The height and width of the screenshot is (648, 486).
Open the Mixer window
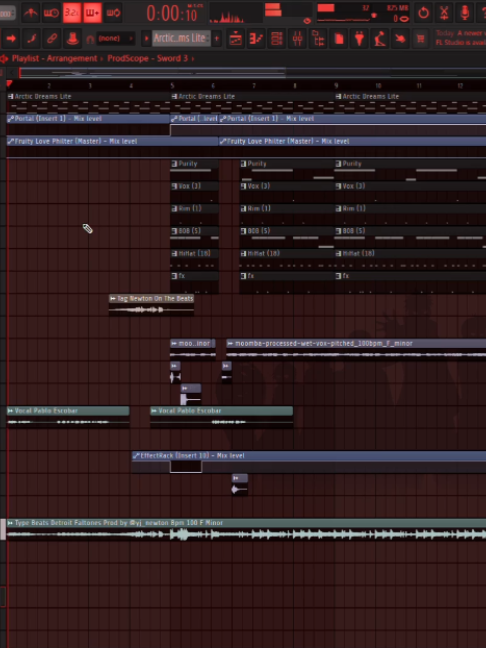click(x=298, y=39)
